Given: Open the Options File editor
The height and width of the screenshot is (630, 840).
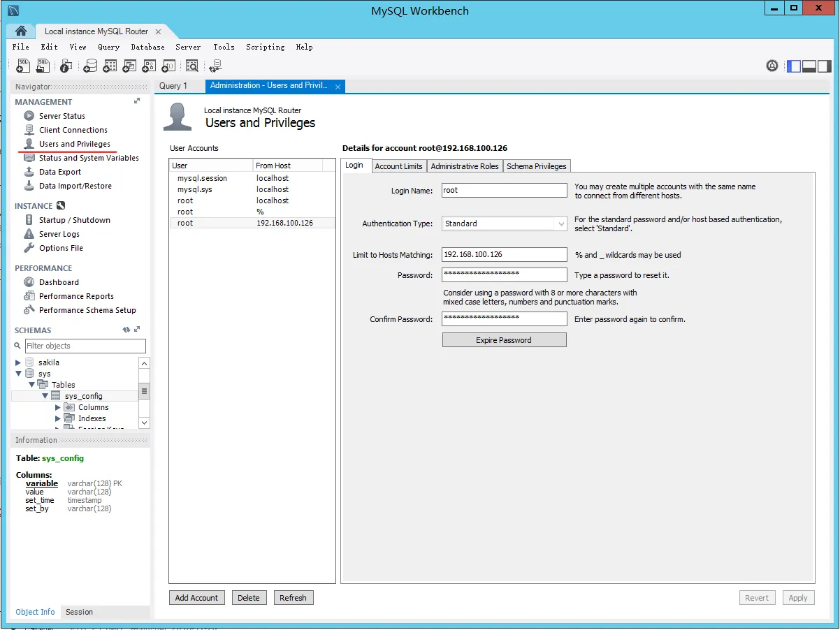Looking at the screenshot, I should pyautogui.click(x=61, y=248).
